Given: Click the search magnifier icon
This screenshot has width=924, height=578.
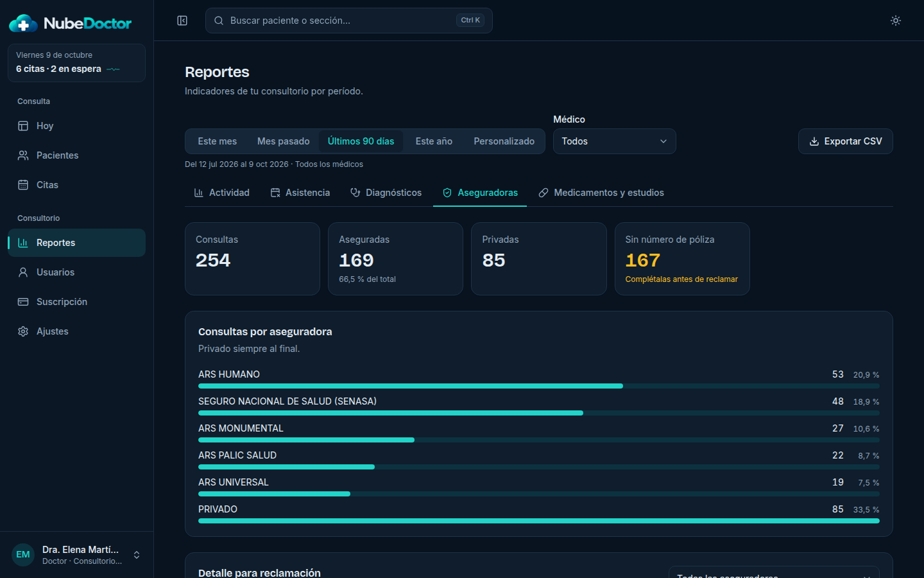Looking at the screenshot, I should pyautogui.click(x=219, y=21).
